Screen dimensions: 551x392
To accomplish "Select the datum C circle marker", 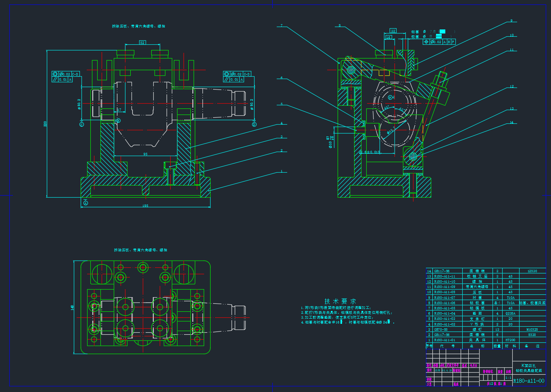I will point(82,125).
